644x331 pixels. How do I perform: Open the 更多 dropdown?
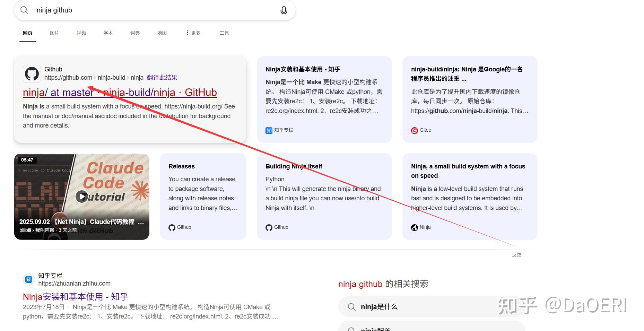pos(193,33)
